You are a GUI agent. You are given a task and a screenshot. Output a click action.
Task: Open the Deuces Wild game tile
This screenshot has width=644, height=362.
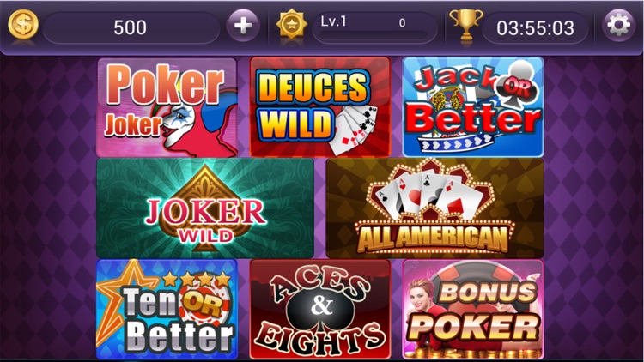pos(319,107)
